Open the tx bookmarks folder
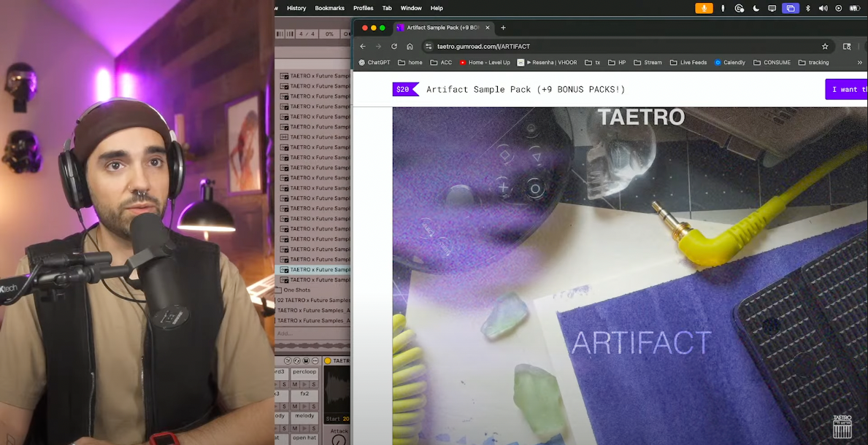 click(x=592, y=63)
